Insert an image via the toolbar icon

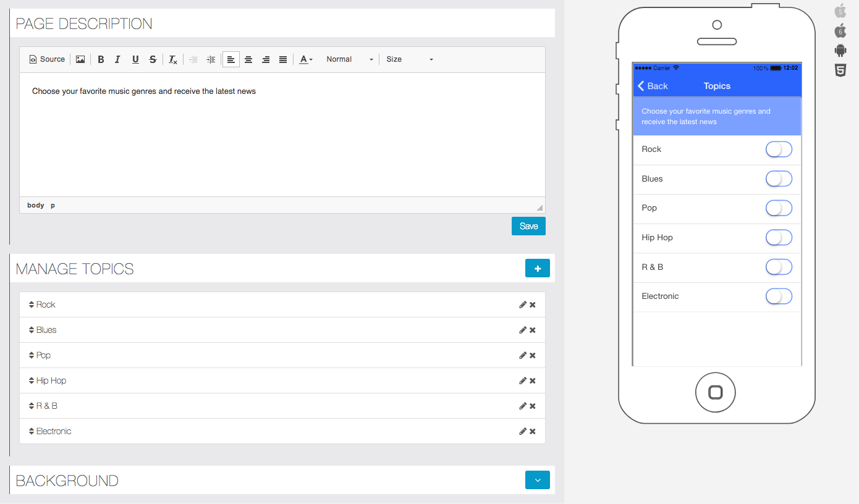(x=80, y=59)
